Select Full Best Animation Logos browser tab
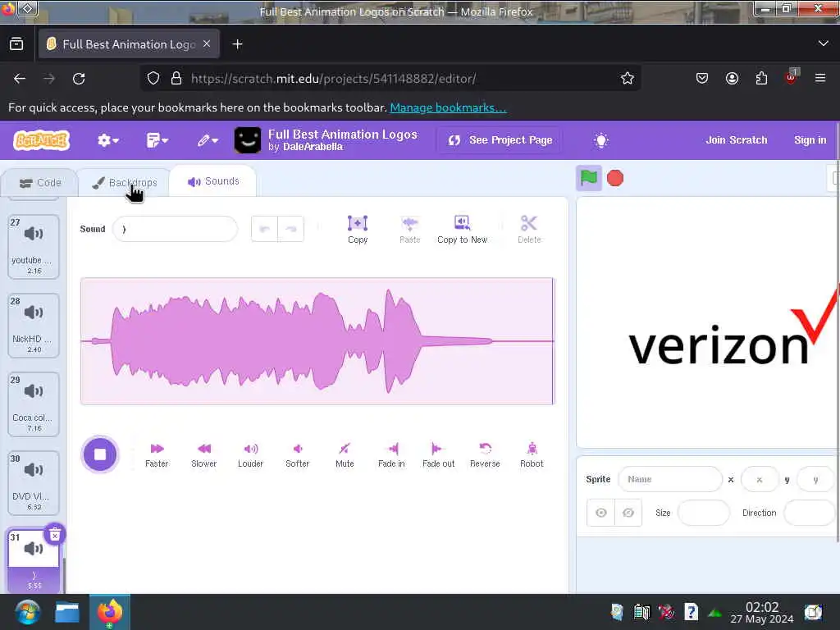Viewport: 840px width, 630px height. [129, 44]
